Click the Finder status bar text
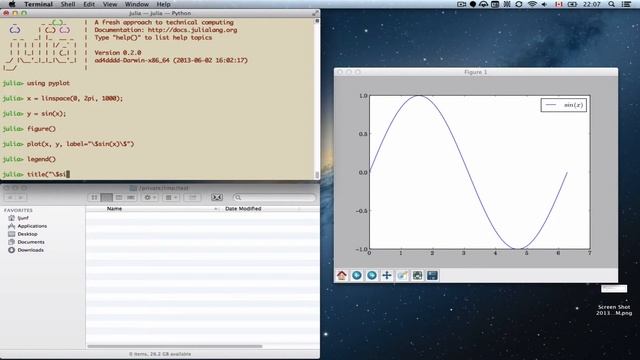The image size is (640, 360). [x=160, y=354]
